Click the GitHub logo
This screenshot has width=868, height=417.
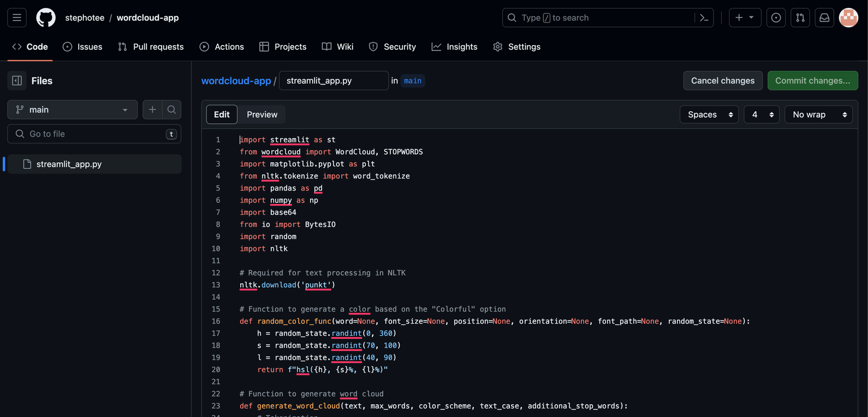(46, 17)
